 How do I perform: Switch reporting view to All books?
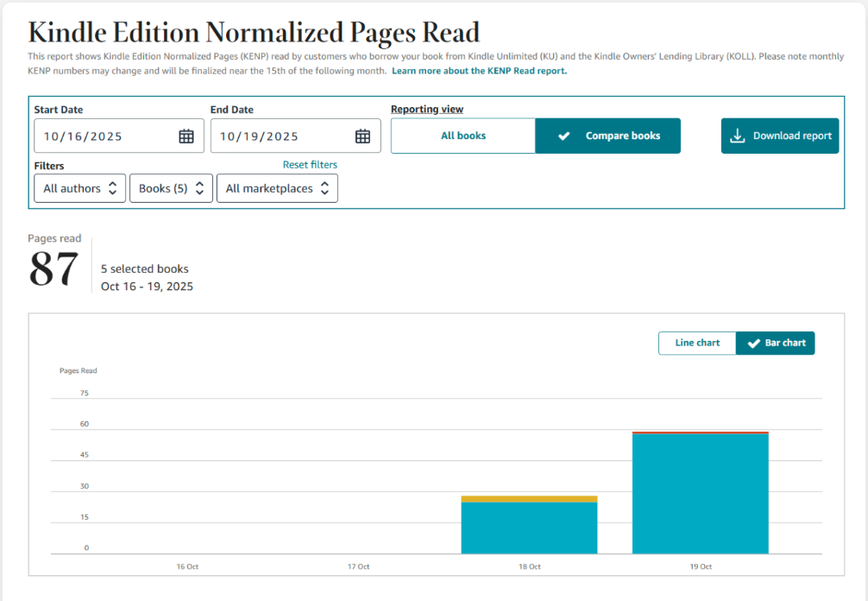463,136
